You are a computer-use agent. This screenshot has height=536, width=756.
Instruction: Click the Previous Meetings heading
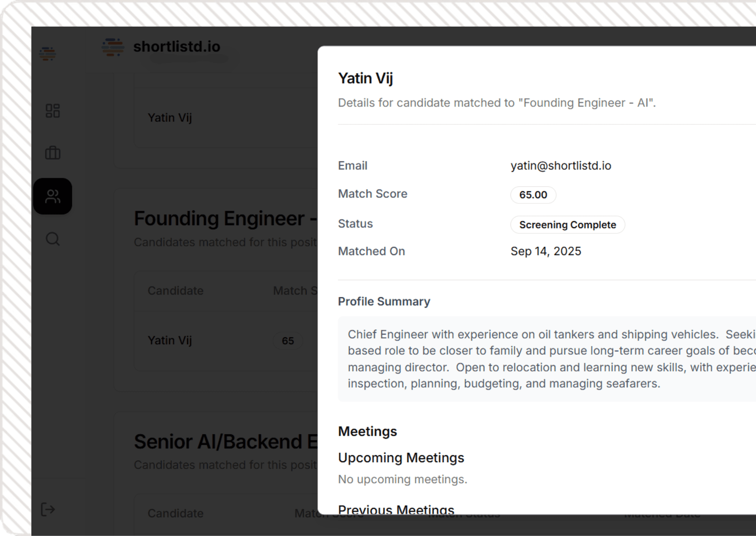[x=396, y=509]
